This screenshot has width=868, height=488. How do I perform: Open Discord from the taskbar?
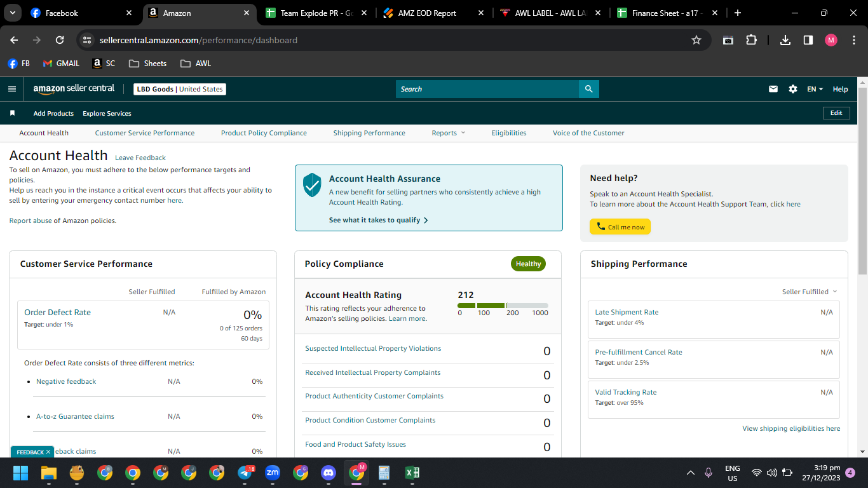click(329, 473)
